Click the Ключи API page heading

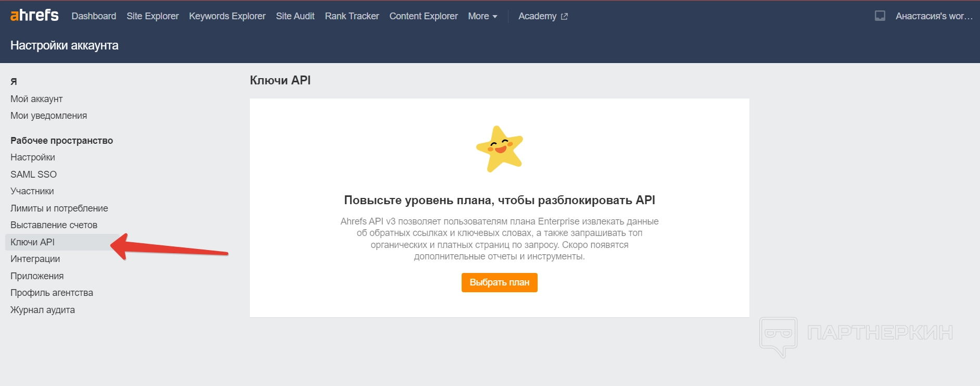coord(280,80)
